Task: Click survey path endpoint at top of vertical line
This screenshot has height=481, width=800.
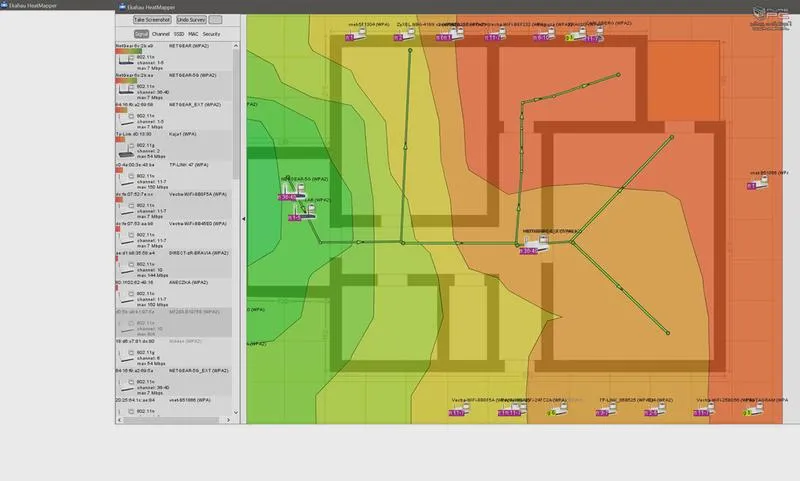Action: click(410, 50)
